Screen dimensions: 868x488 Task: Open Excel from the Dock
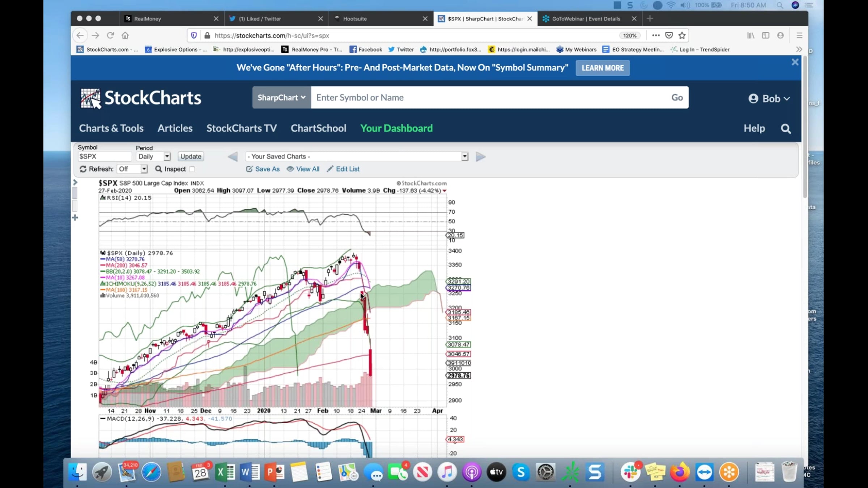[x=225, y=472]
